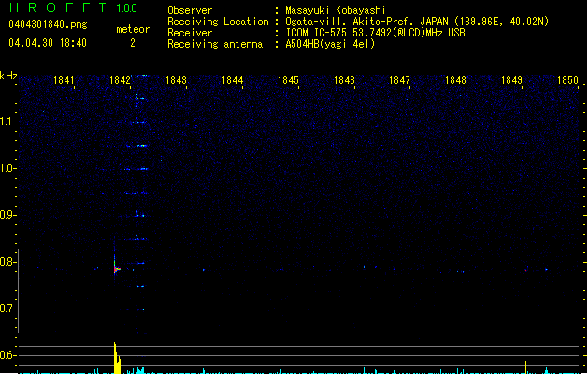Click the 1843 time axis marker
This screenshot has height=374, width=588.
point(176,80)
